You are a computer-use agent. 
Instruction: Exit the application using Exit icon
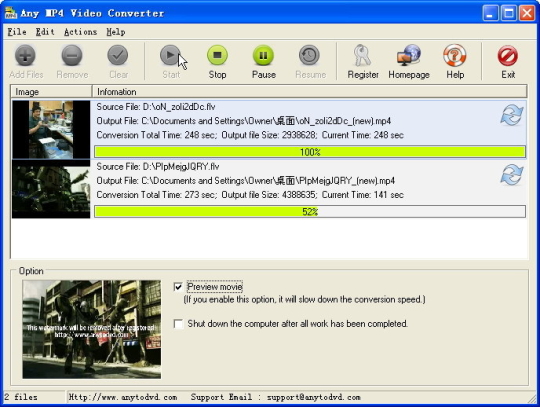pyautogui.click(x=508, y=55)
